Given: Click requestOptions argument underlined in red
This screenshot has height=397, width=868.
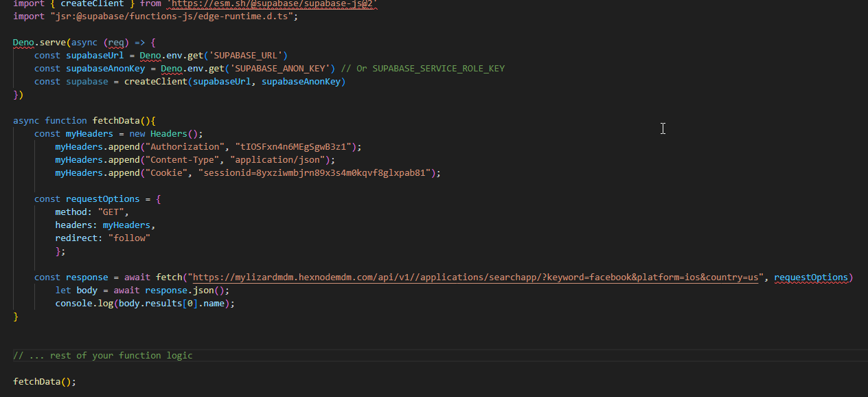Looking at the screenshot, I should (x=811, y=277).
